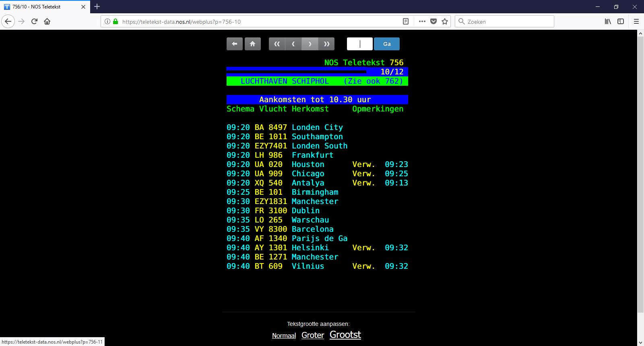Set text size to Grootst
The height and width of the screenshot is (346, 644).
click(345, 335)
